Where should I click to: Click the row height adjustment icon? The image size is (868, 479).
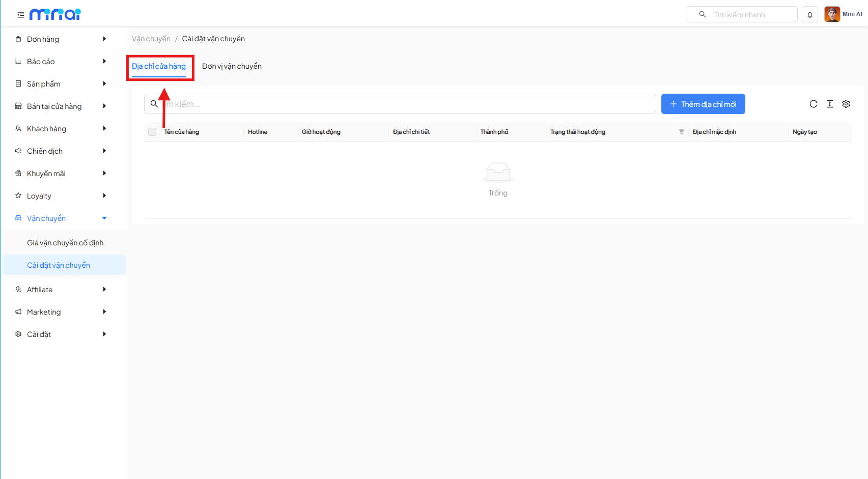[x=829, y=104]
